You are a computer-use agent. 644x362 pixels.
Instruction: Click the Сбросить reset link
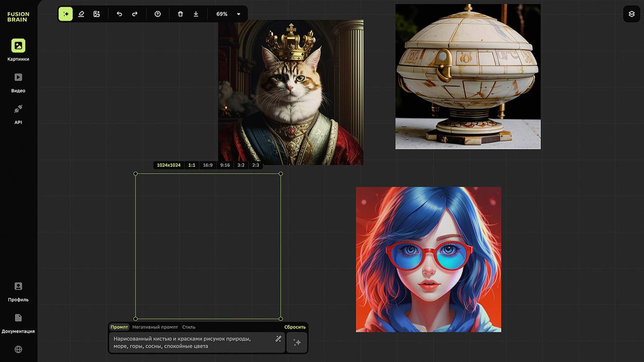(295, 327)
